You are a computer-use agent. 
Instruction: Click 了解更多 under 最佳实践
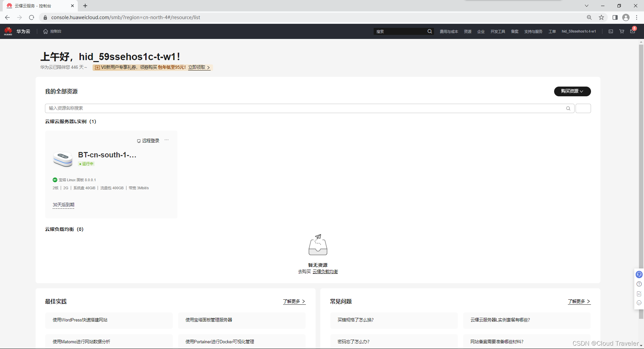[x=294, y=301]
